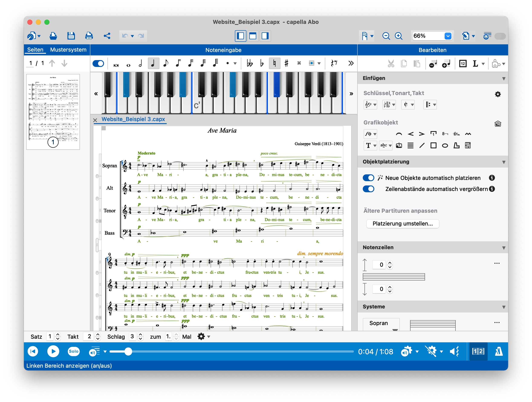Undo the last action
Viewport: 532px width, 402px height.
[125, 36]
